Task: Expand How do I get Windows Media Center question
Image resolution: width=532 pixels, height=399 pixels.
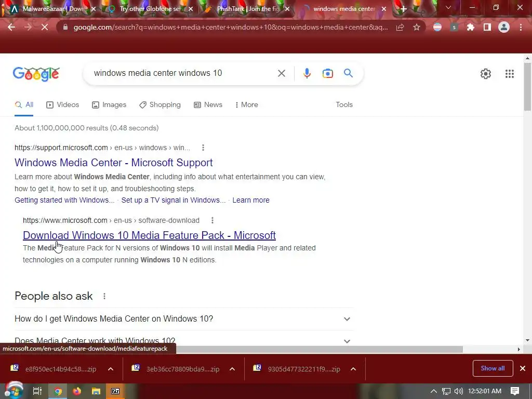Action: click(x=184, y=319)
